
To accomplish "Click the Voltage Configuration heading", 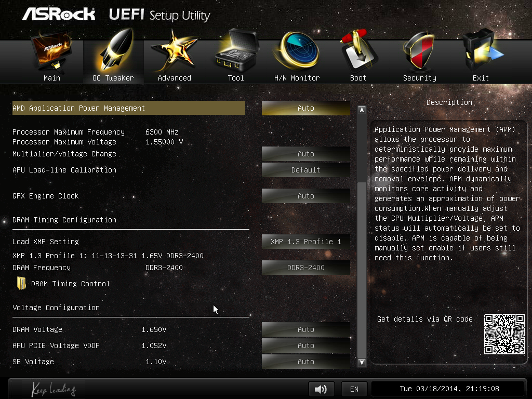I will click(56, 308).
